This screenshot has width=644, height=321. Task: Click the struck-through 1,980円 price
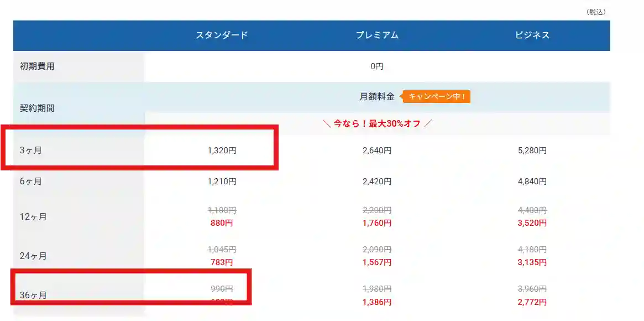377,288
